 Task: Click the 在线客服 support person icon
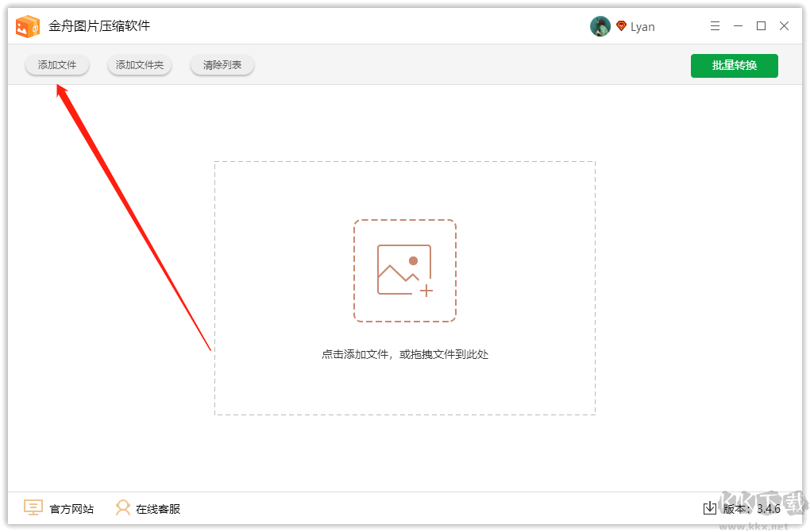coord(123,507)
